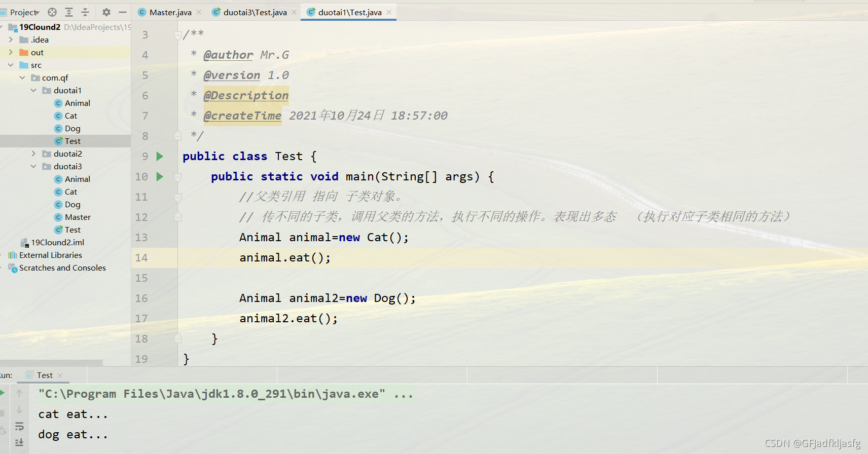Close the Test run tab
This screenshot has height=454, width=868.
60,375
